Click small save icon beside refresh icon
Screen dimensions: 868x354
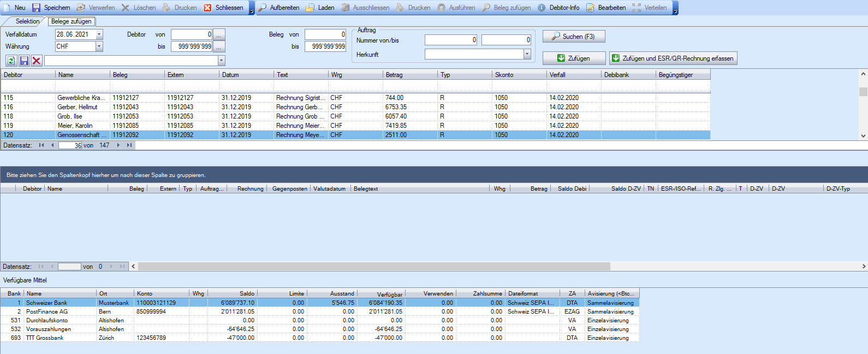pos(24,61)
